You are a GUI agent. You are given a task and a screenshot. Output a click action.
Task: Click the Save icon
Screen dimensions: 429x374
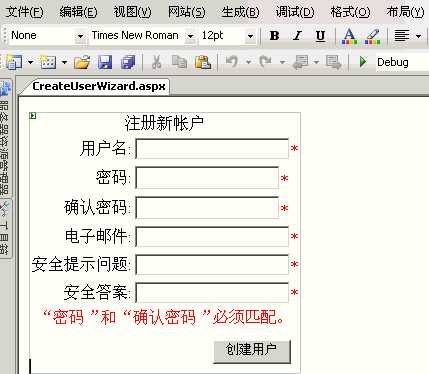click(105, 62)
